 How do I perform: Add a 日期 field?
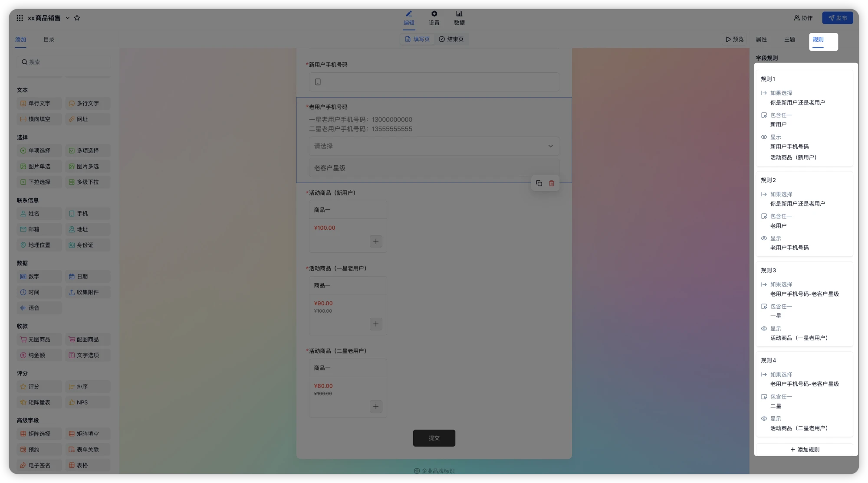(x=88, y=277)
